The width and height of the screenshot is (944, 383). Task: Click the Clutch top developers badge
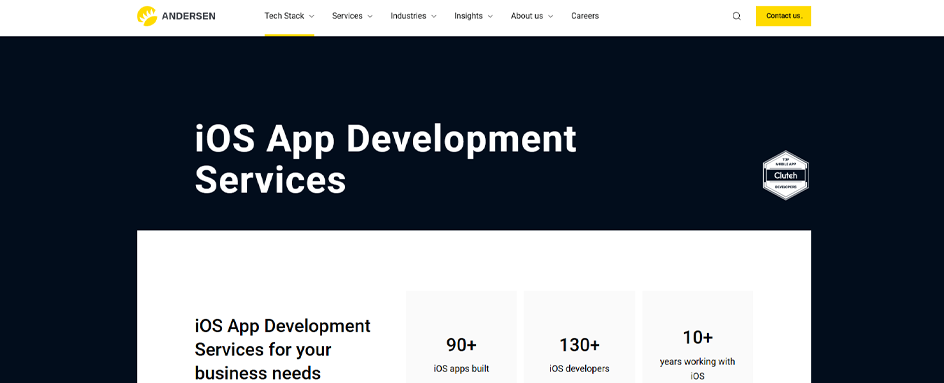786,175
